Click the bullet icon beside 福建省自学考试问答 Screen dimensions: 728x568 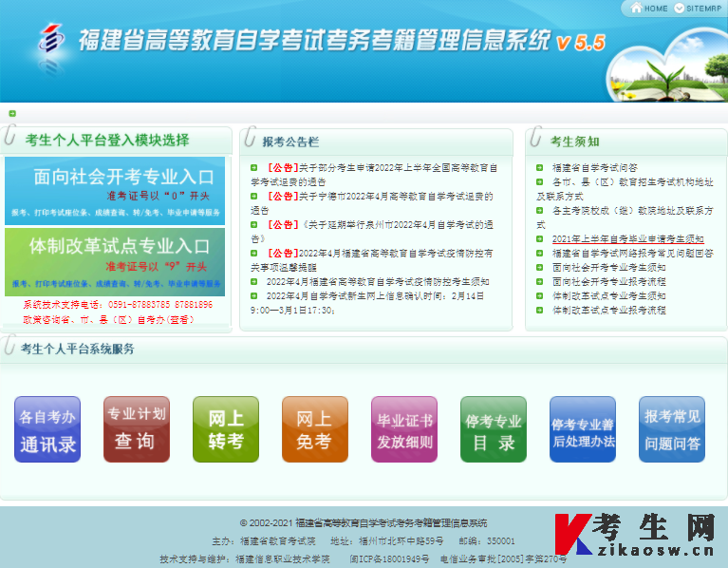click(539, 168)
